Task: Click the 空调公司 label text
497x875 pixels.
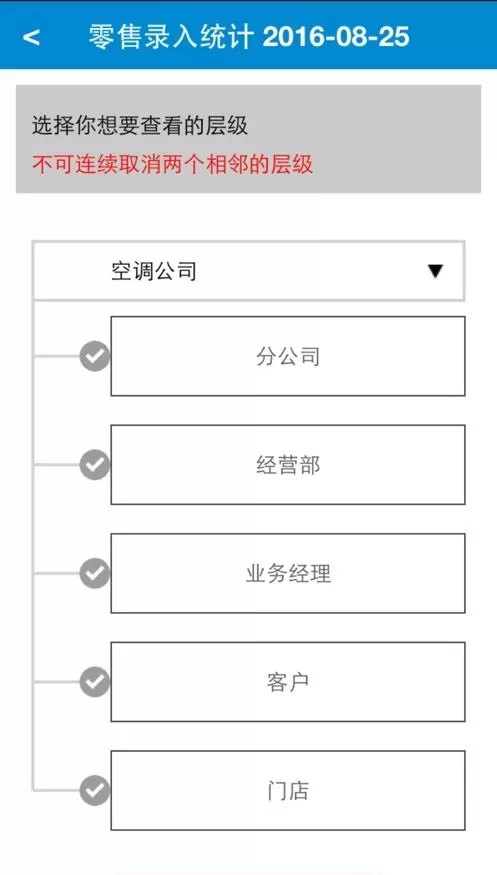Action: click(154, 272)
